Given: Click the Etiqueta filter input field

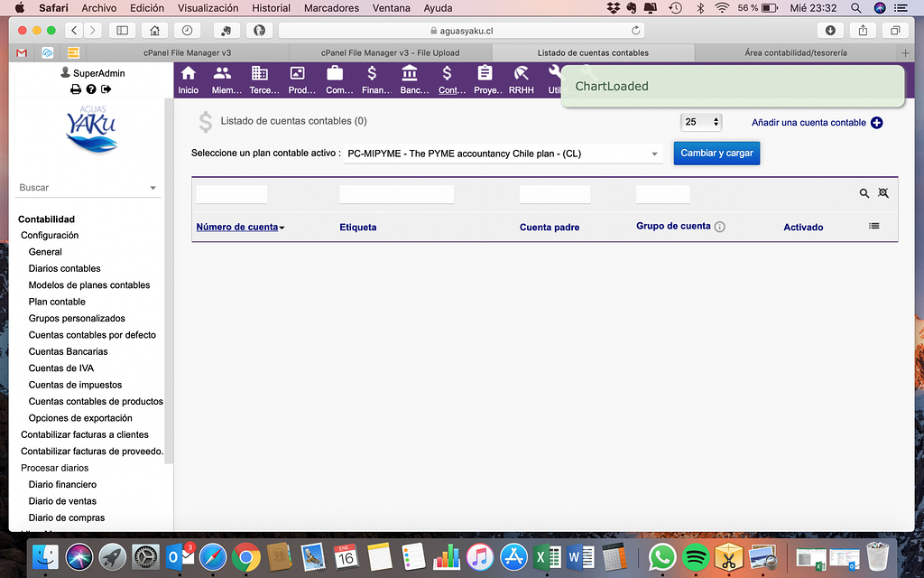Looking at the screenshot, I should [395, 193].
